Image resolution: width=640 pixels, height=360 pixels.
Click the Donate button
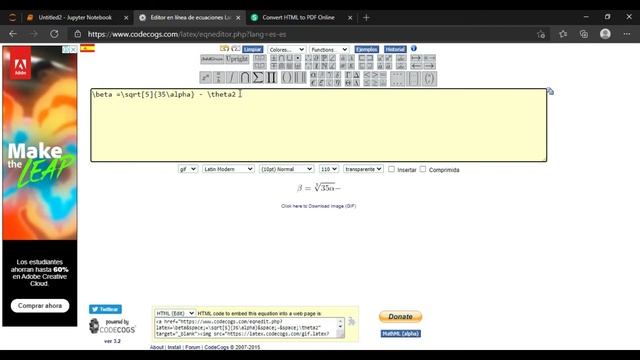tap(400, 317)
